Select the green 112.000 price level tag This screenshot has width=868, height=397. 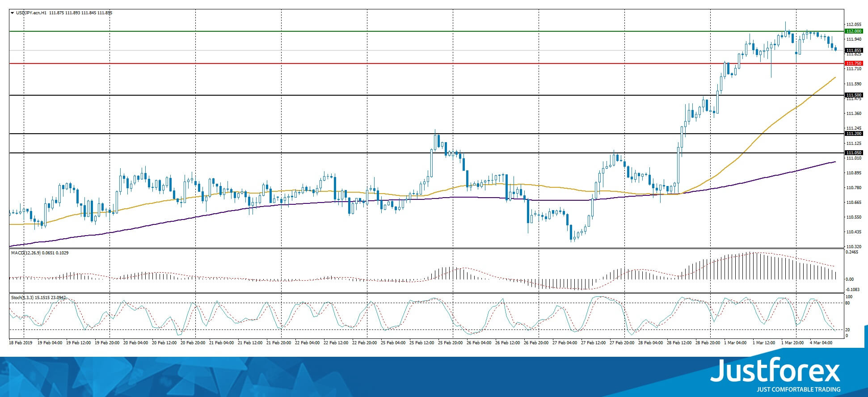click(x=854, y=31)
